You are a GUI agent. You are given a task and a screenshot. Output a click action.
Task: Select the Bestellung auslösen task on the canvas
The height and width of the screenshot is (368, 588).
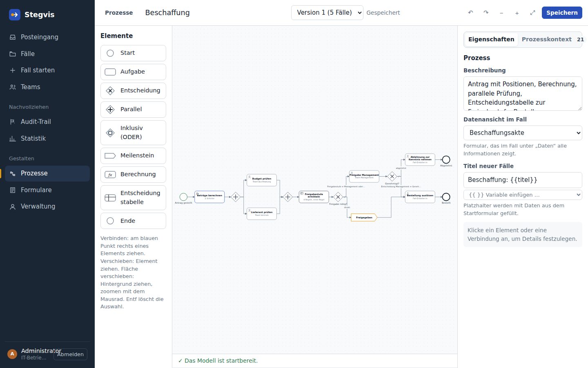coord(420,197)
